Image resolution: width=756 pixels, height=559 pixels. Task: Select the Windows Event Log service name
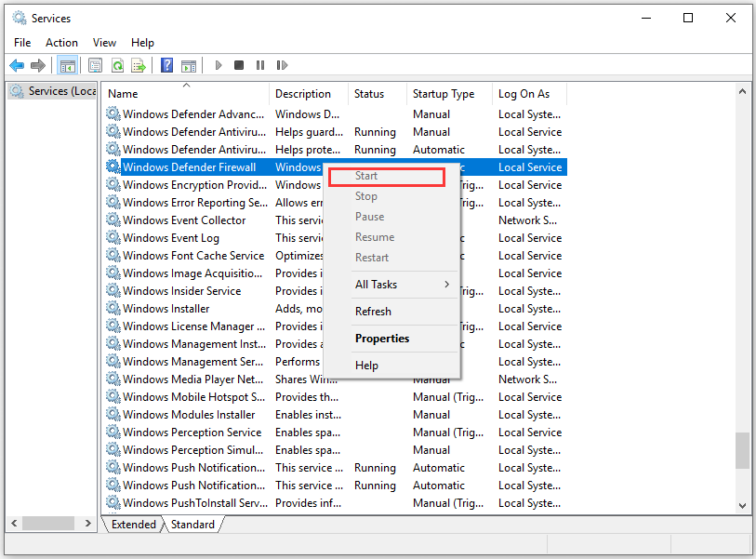pos(171,238)
